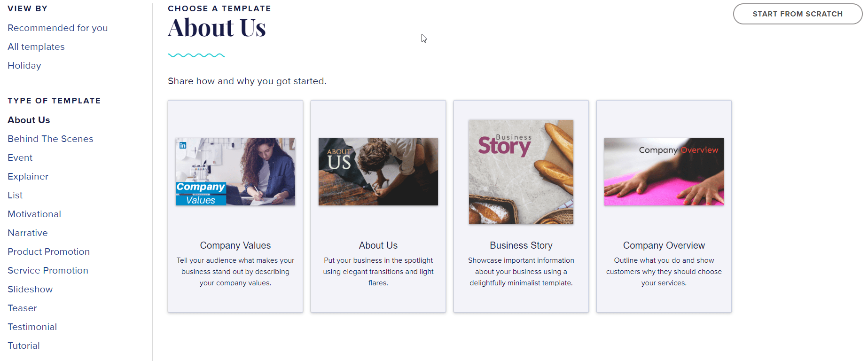
Task: View All templates
Action: click(x=36, y=47)
